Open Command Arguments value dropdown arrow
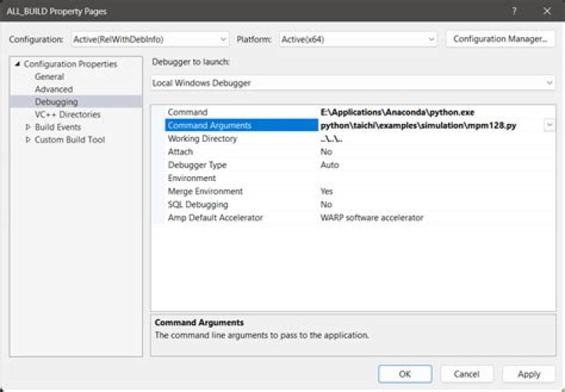 tap(549, 125)
